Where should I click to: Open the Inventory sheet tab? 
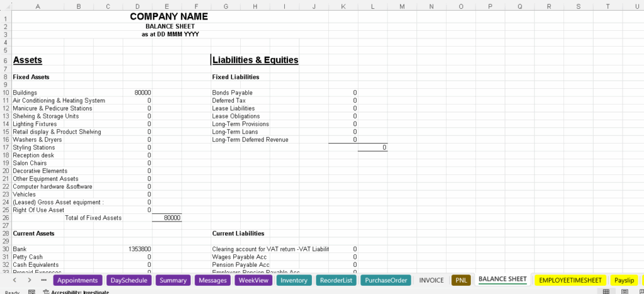[294, 280]
